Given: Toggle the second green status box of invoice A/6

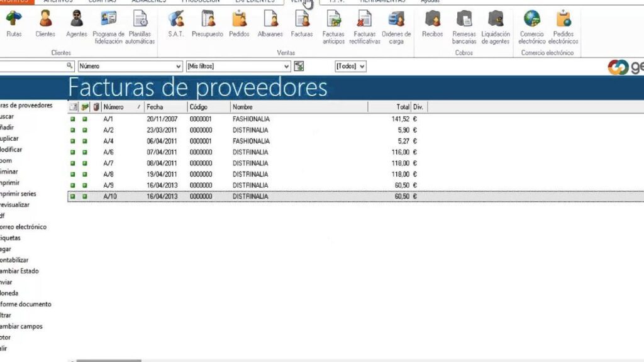Looking at the screenshot, I should tap(85, 152).
